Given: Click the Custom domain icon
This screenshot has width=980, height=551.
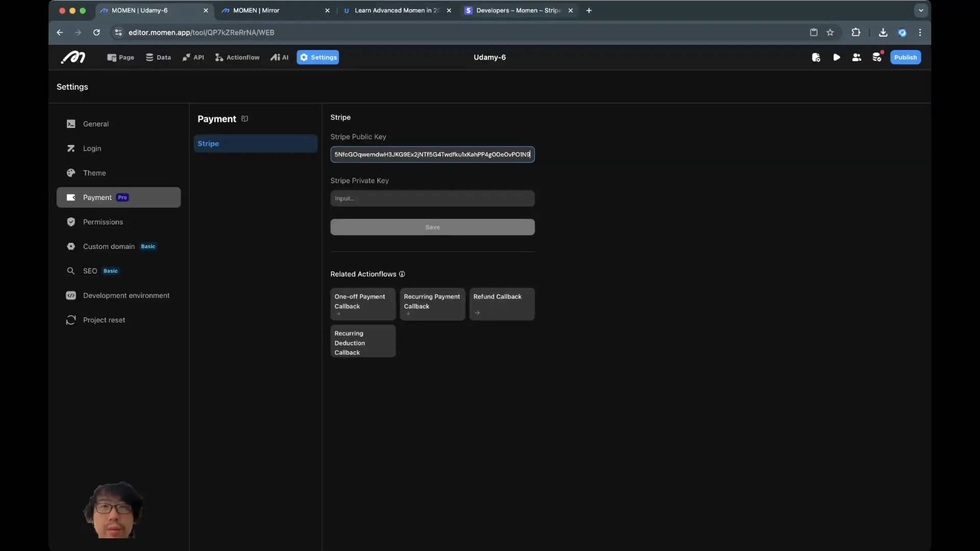Looking at the screenshot, I should coord(71,246).
